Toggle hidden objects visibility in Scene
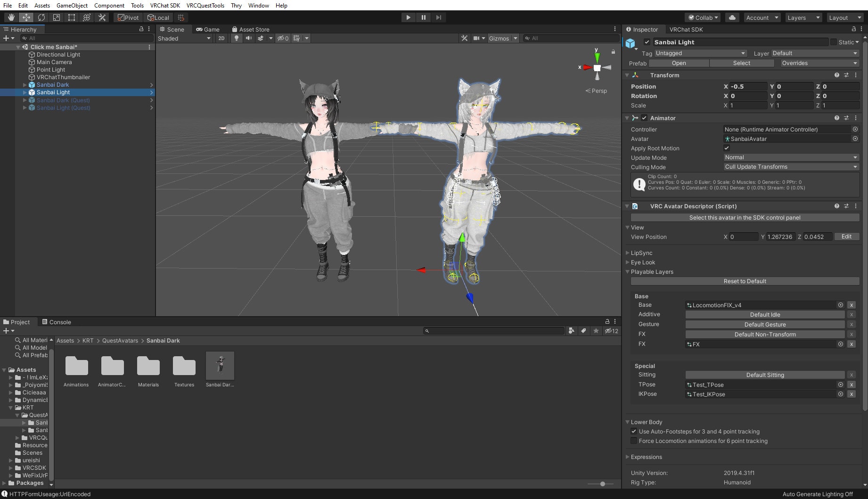This screenshot has height=499, width=868. click(x=283, y=38)
